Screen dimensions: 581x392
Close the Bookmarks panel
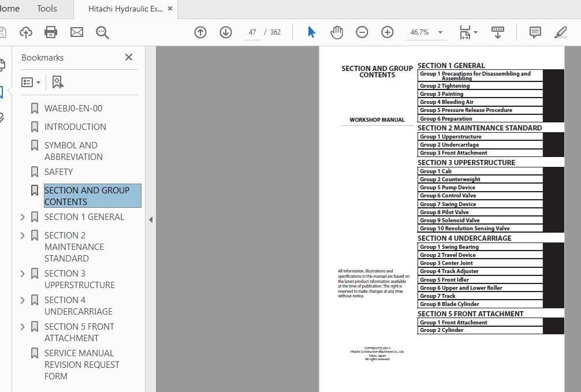tap(129, 57)
